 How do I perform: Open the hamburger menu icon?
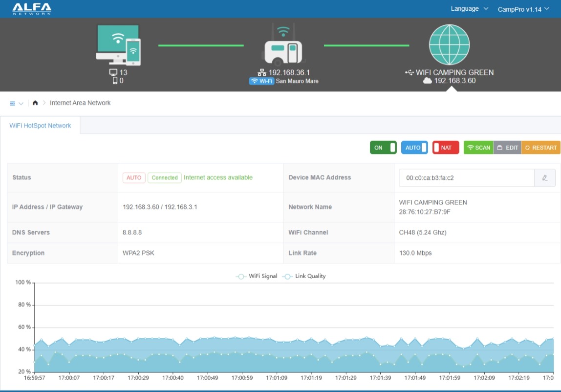[x=13, y=104]
